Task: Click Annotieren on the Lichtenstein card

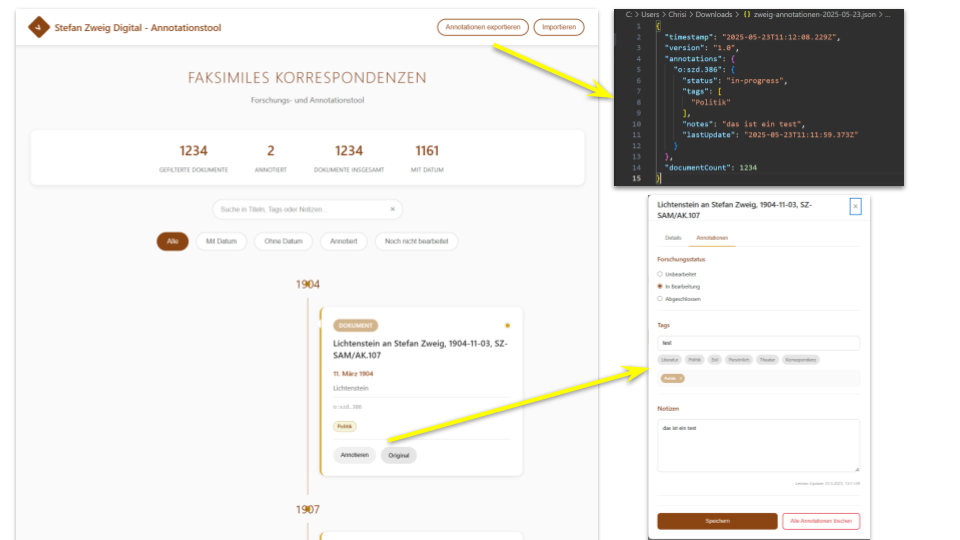Action: (354, 455)
